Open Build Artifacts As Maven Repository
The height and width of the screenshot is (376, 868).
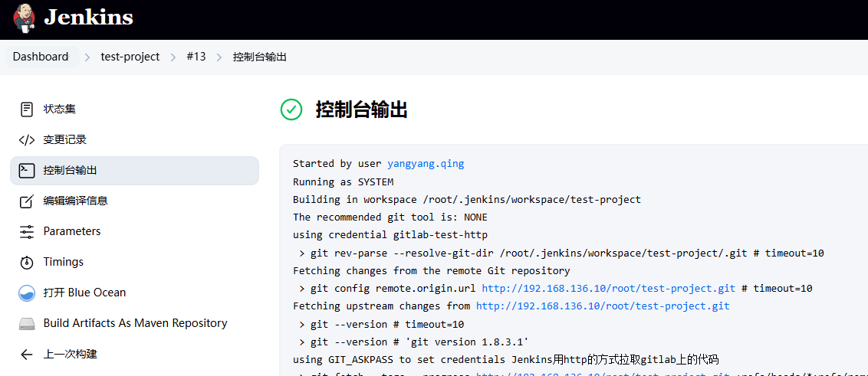click(134, 323)
